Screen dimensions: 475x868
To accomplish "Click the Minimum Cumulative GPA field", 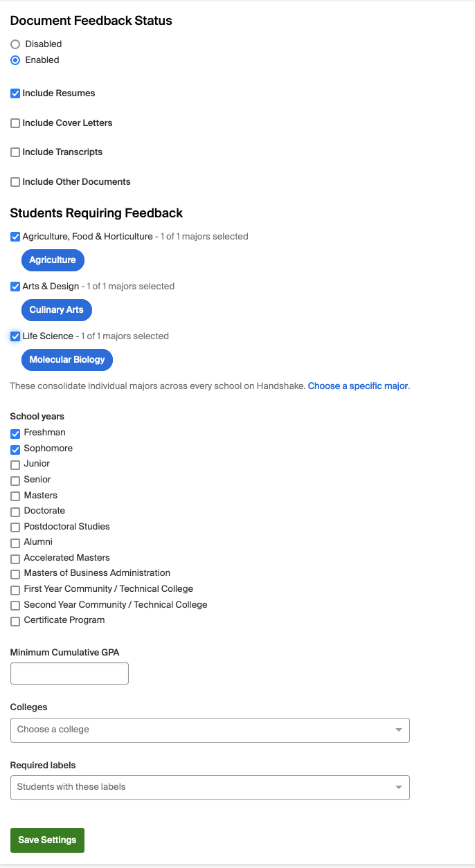I will coord(69,673).
